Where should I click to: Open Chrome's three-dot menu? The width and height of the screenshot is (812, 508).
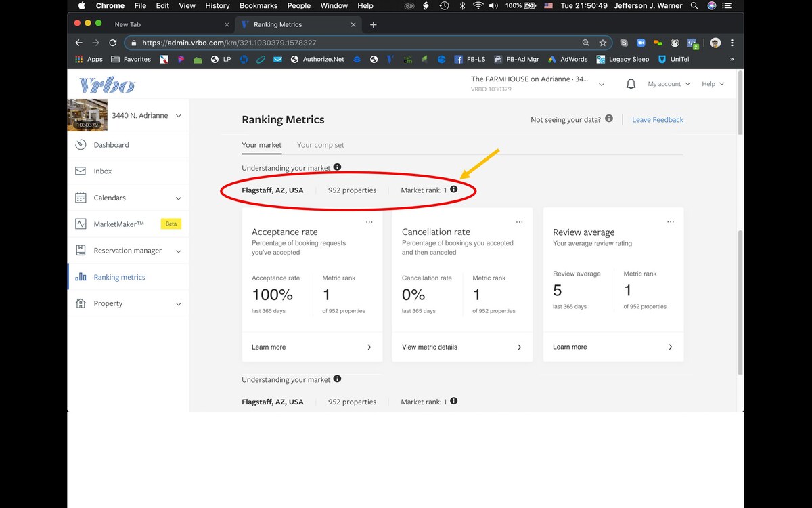click(732, 43)
